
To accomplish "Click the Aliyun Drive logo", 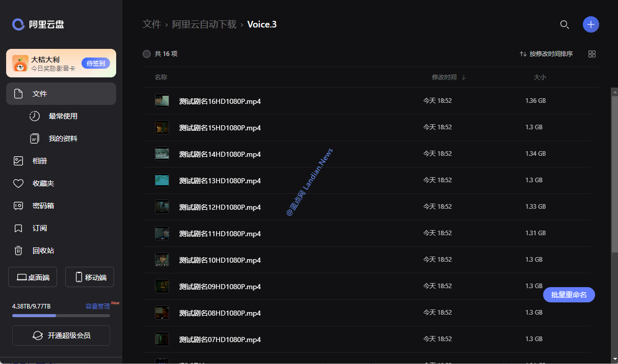I will [39, 24].
